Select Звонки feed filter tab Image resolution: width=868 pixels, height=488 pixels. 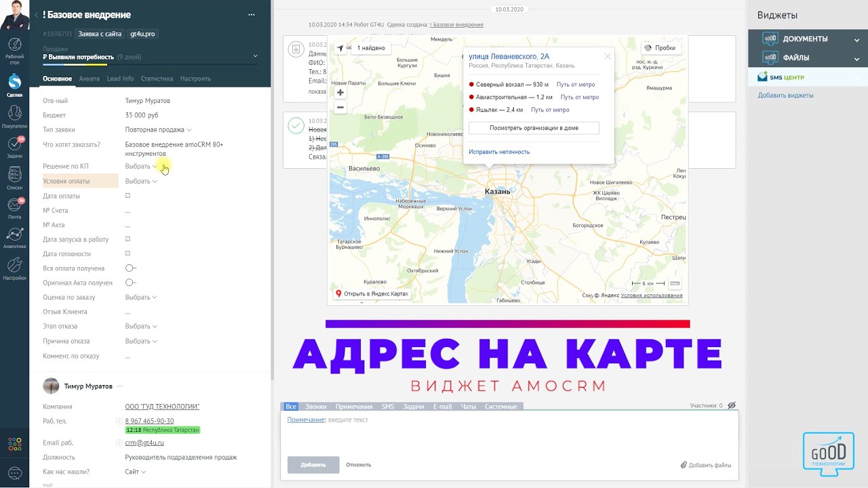(x=315, y=406)
